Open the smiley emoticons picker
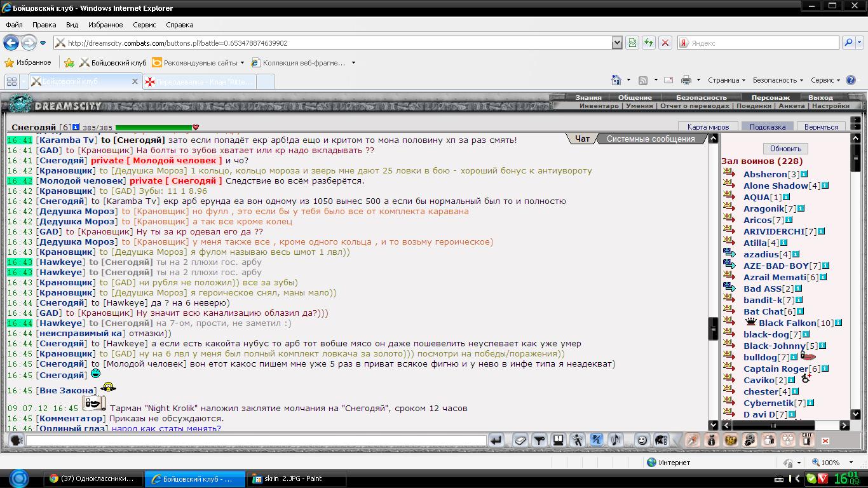The image size is (868, 488). pyautogui.click(x=642, y=440)
